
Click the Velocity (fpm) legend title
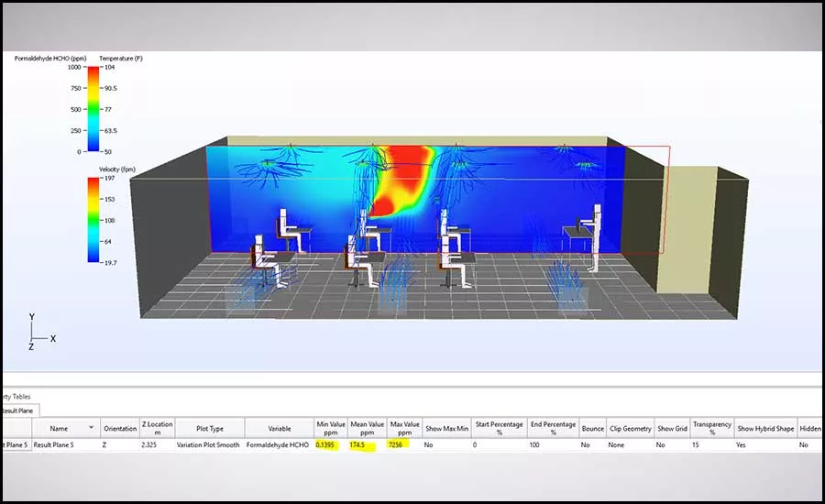pos(117,170)
